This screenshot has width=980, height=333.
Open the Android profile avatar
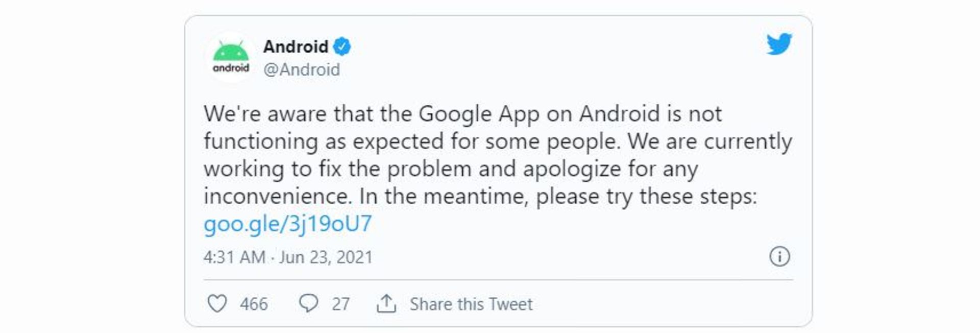tap(231, 57)
